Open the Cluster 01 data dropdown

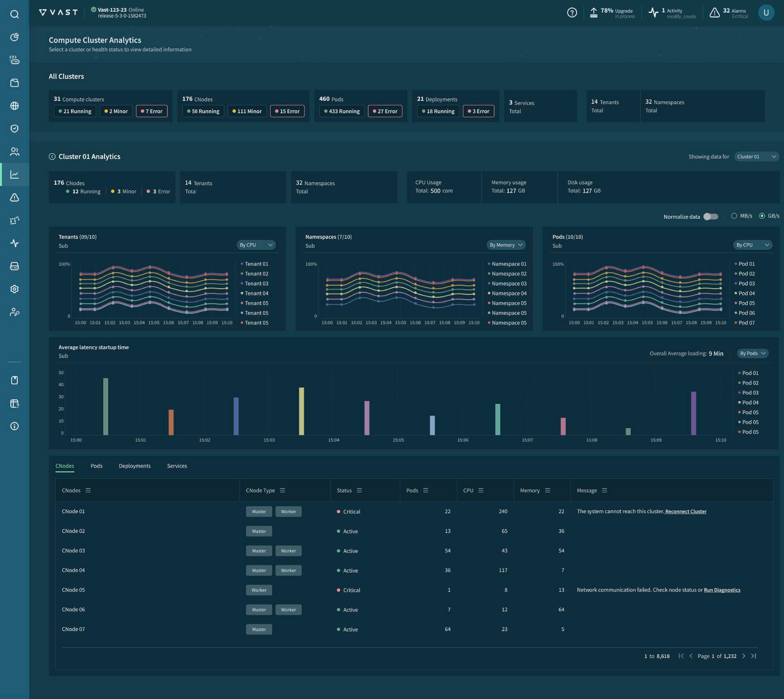pyautogui.click(x=756, y=156)
